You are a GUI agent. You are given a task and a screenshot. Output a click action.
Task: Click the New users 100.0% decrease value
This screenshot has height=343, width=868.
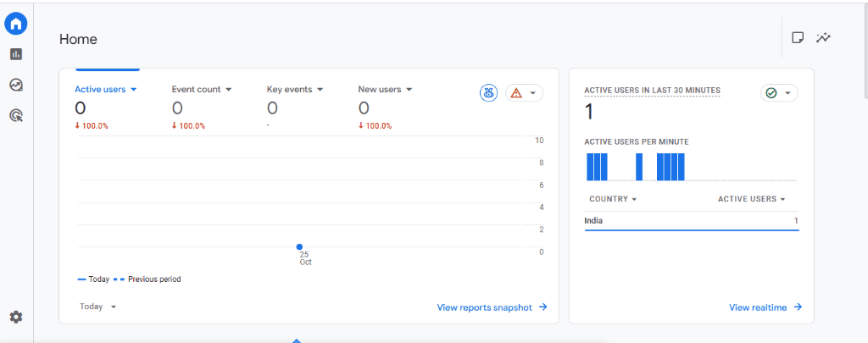tap(375, 126)
